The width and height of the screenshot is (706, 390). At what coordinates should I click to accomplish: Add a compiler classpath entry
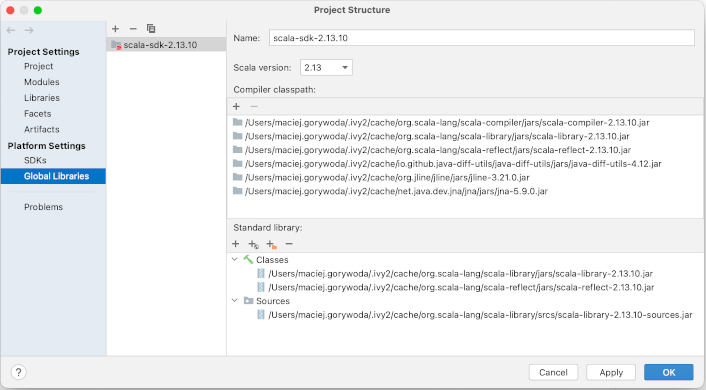pos(236,106)
